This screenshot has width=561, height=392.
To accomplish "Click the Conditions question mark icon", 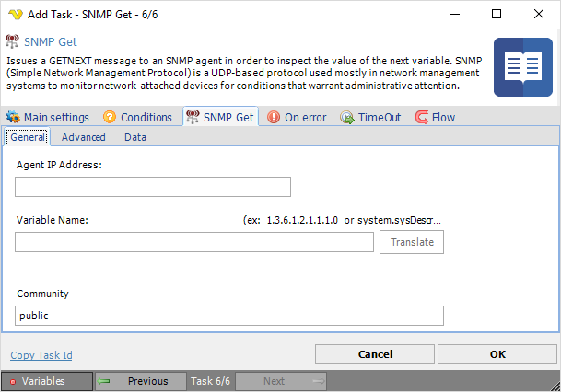I will pos(110,117).
